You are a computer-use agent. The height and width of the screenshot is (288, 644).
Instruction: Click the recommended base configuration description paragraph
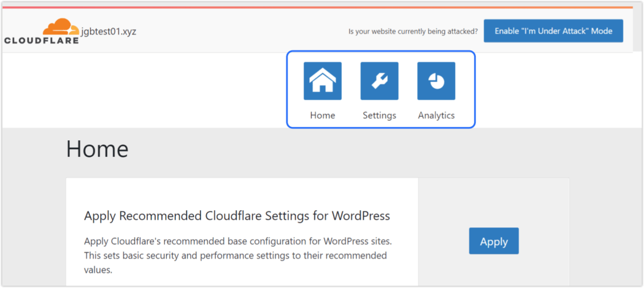(238, 256)
